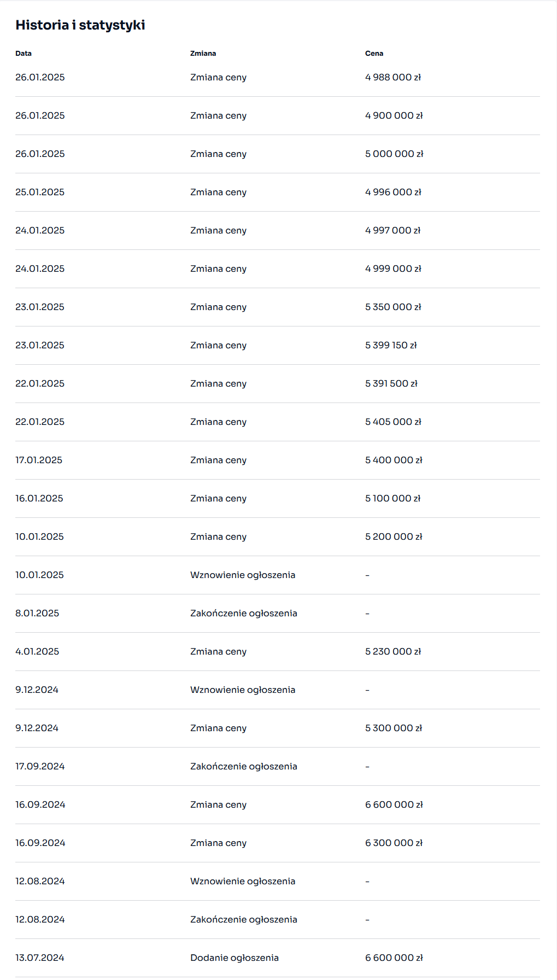Select the 4 997 000 zł price
557x980 pixels.
pos(392,231)
